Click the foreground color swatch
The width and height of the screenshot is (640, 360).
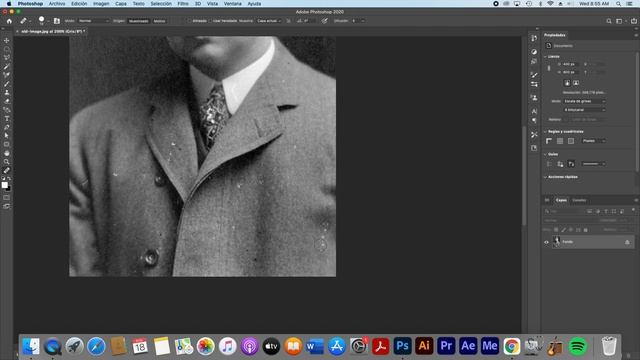[4, 185]
